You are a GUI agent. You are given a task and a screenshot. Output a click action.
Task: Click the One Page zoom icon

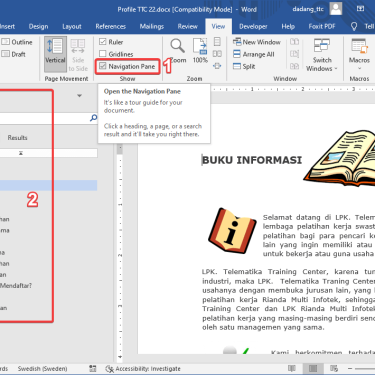click(217, 42)
